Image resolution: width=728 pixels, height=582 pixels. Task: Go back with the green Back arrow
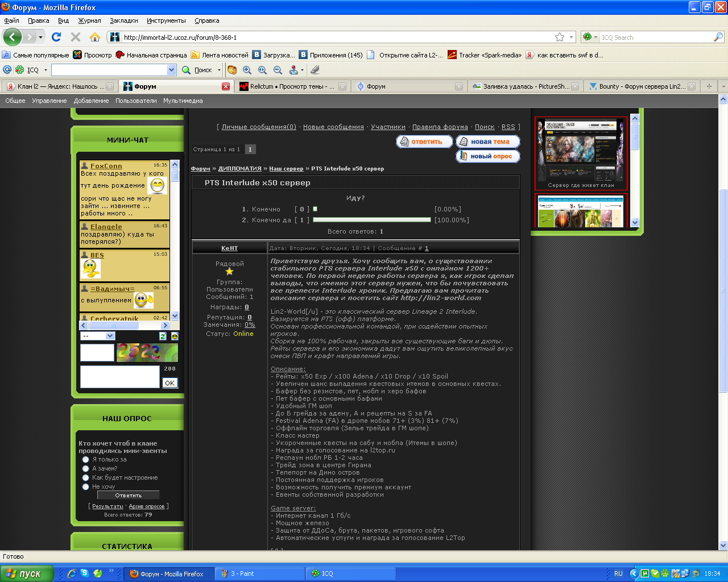12,37
